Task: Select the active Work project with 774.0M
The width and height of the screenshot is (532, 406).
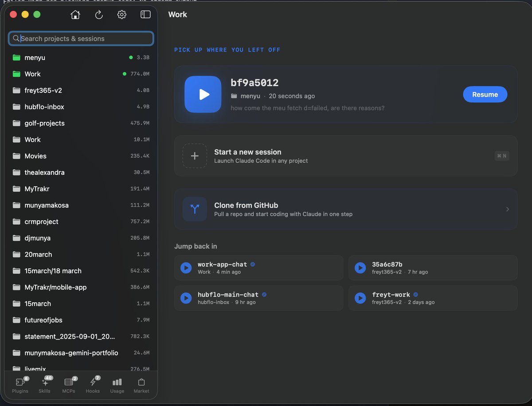Action: click(x=81, y=74)
